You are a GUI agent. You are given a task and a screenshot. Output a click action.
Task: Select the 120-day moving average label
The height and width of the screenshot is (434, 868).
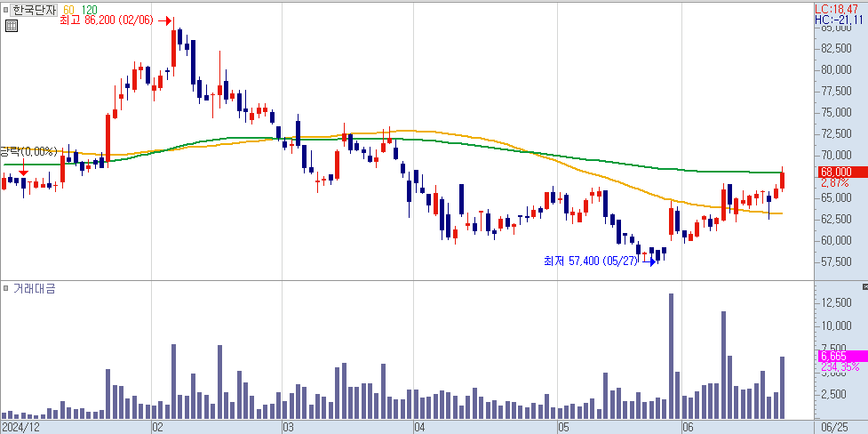tap(89, 10)
